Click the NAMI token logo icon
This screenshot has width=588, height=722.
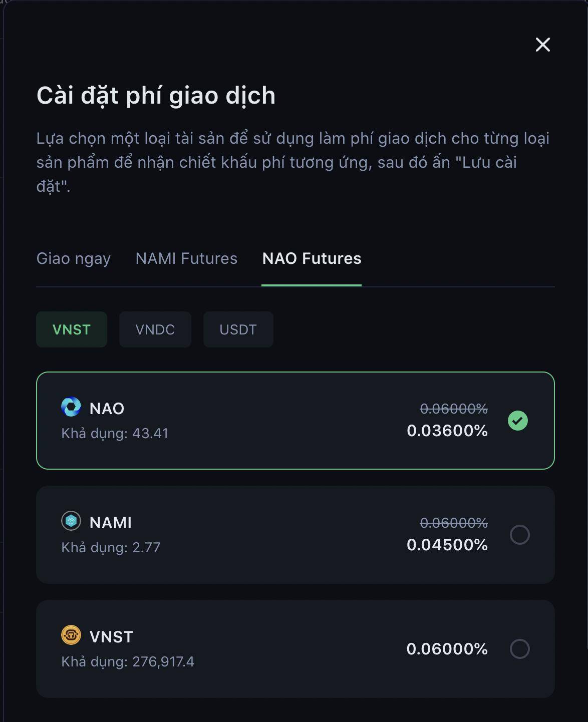click(x=71, y=521)
